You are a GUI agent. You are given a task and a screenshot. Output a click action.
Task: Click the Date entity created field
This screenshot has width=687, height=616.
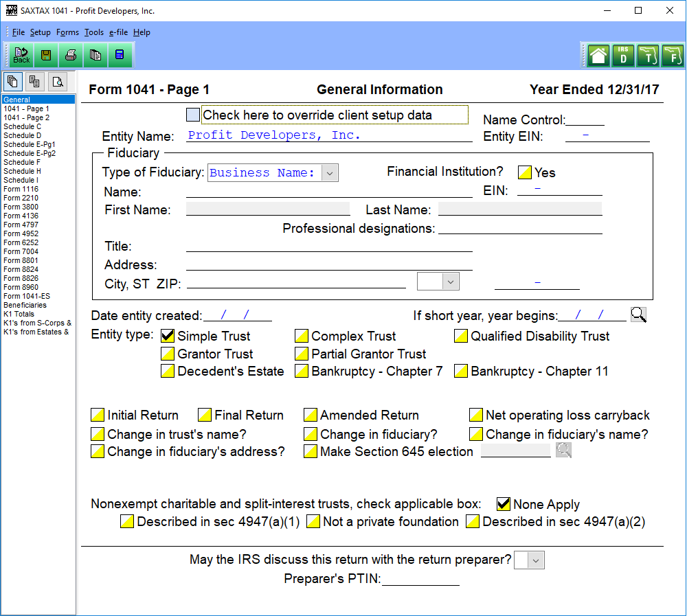click(x=238, y=315)
